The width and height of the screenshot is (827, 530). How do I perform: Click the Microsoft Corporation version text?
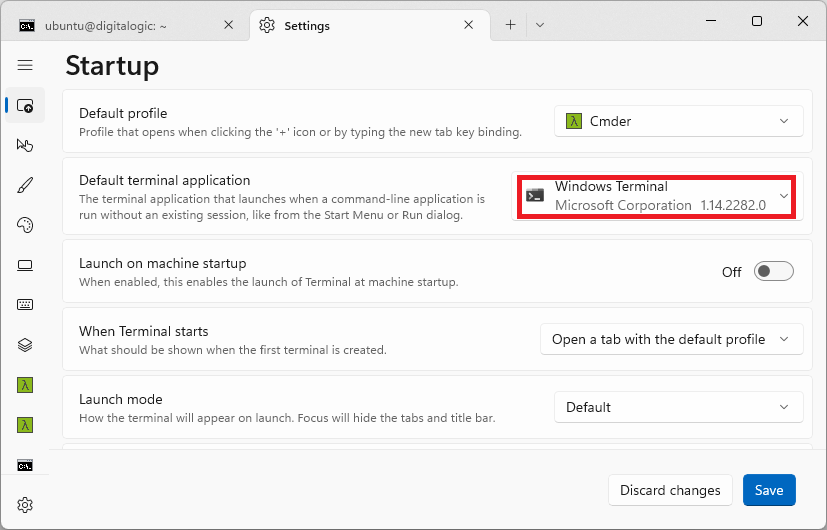pos(660,205)
